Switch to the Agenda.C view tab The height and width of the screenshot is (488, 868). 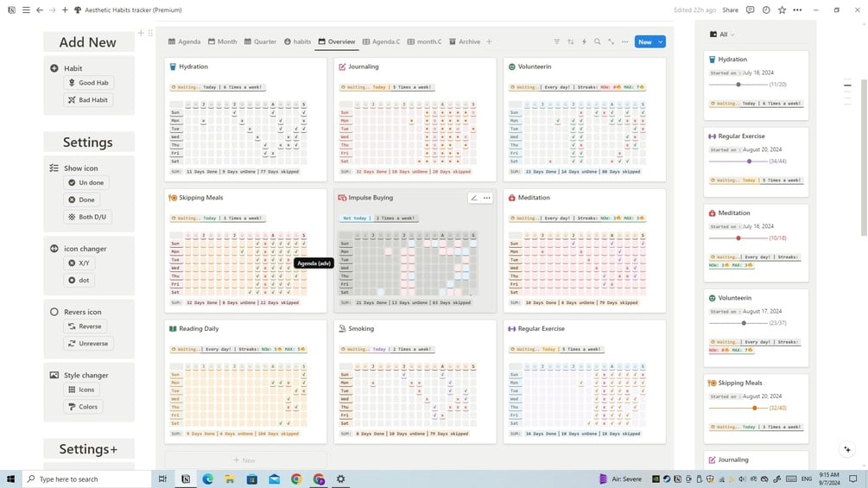tap(381, 41)
